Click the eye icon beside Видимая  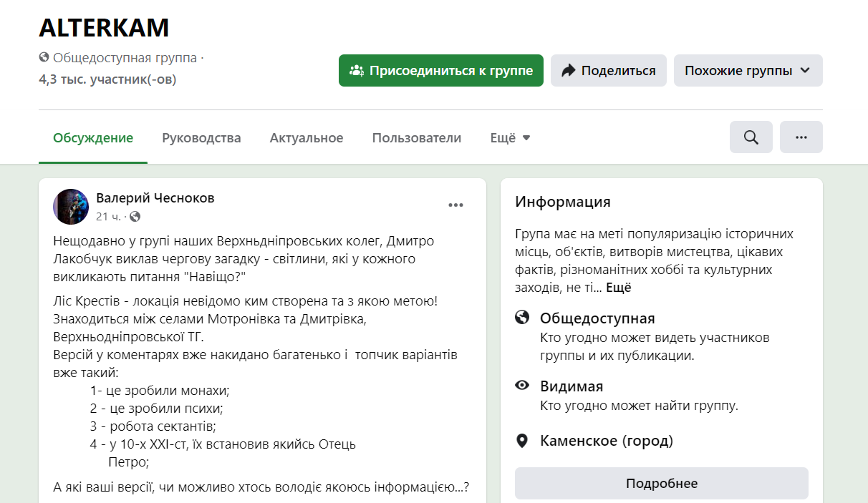click(521, 386)
